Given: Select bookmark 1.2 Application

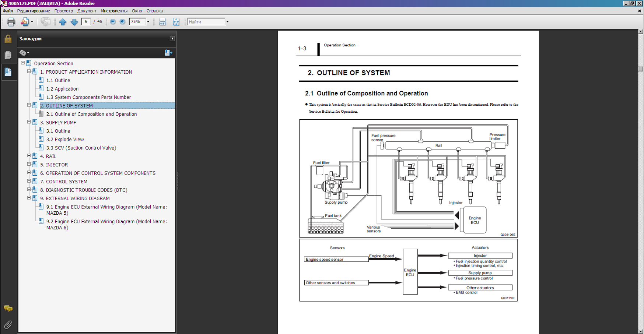Looking at the screenshot, I should pos(62,89).
